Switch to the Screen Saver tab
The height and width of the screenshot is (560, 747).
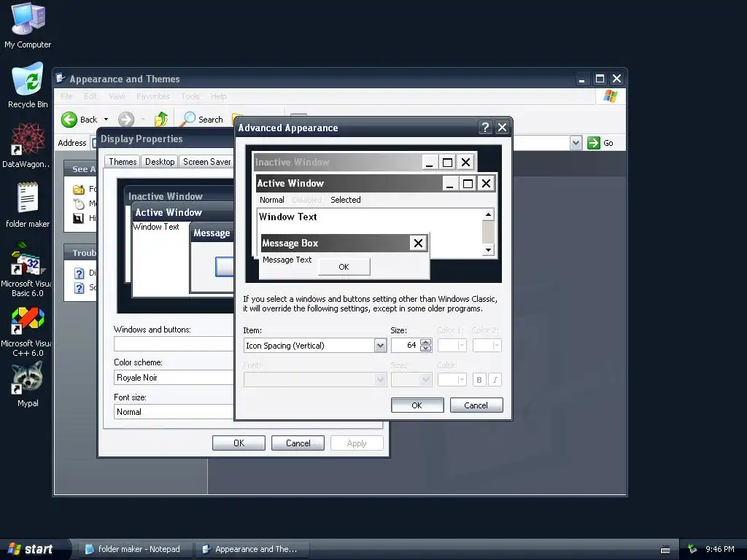tap(206, 162)
